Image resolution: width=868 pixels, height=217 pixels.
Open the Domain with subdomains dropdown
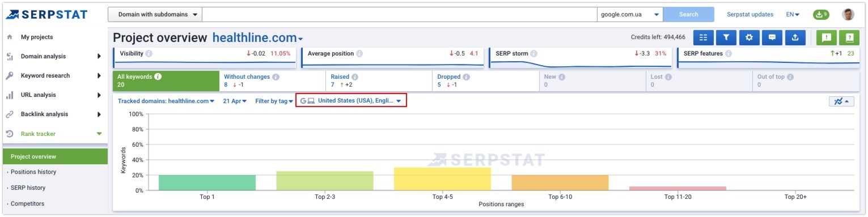coord(155,15)
